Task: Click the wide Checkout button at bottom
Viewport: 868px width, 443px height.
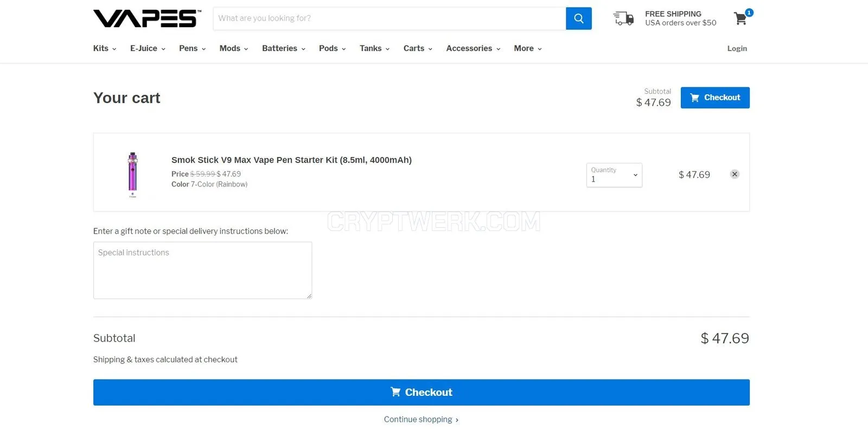Action: tap(422, 393)
